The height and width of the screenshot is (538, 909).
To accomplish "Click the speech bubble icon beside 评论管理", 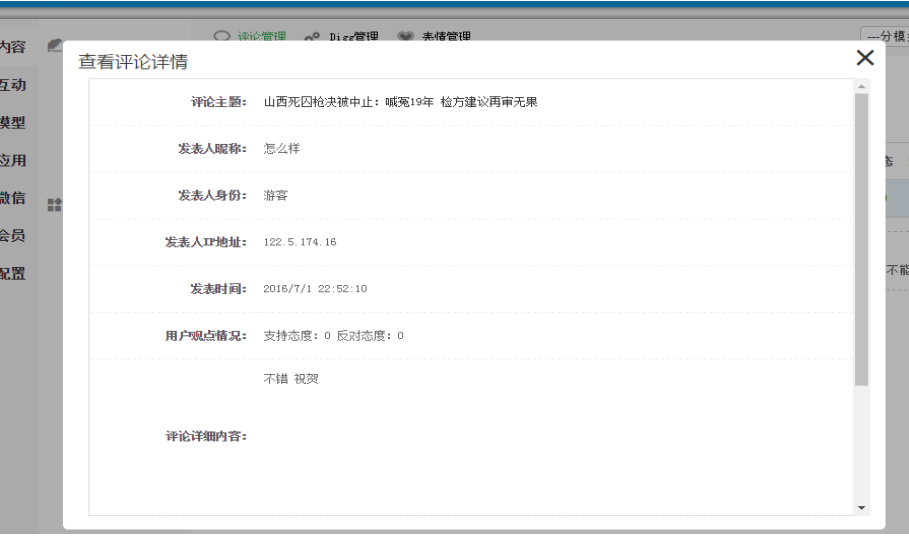I will [222, 37].
